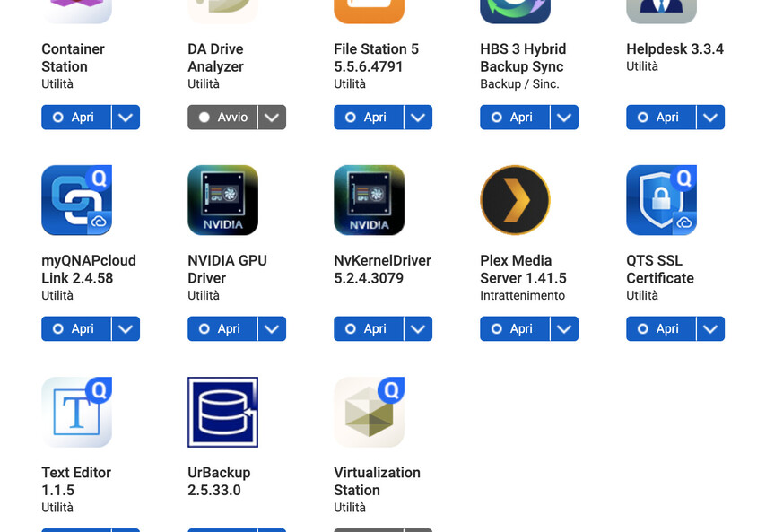
Task: Open Helpdesk 3.3.4 via Apri button
Action: point(661,118)
